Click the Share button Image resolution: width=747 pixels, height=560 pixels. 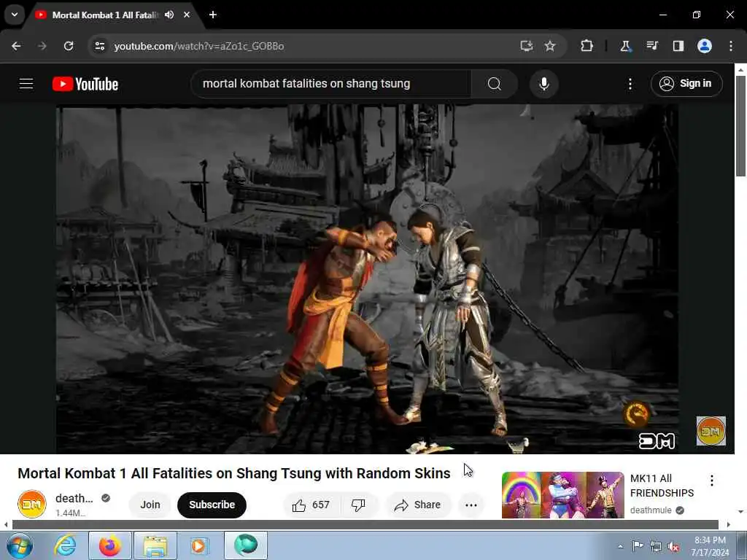point(418,505)
